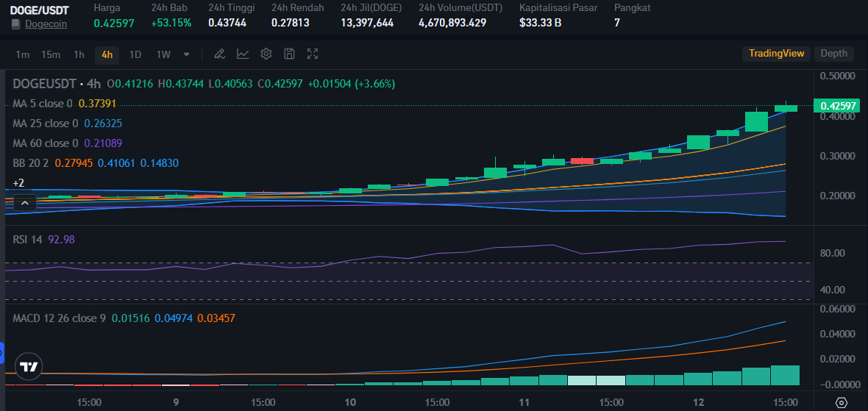This screenshot has width=868, height=411.
Task: Switch to Depth chart view
Action: pyautogui.click(x=833, y=54)
